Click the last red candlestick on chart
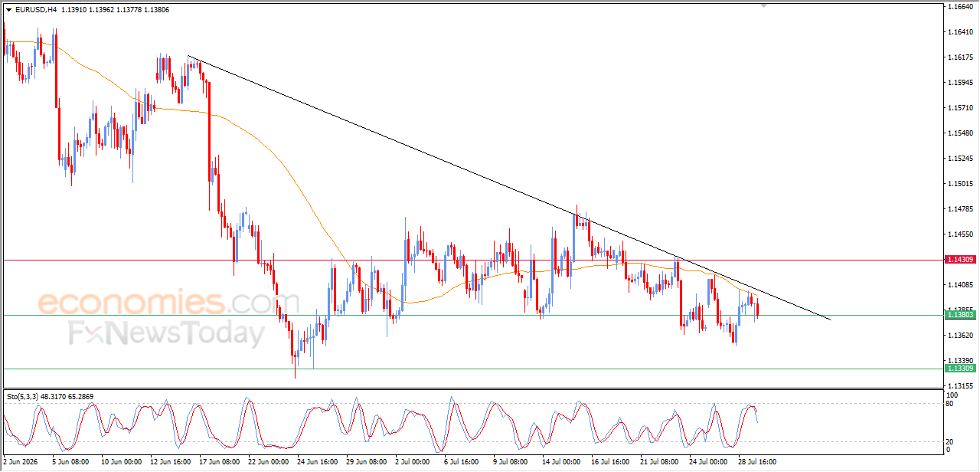Viewport: 980px width, 472px height. (x=757, y=310)
